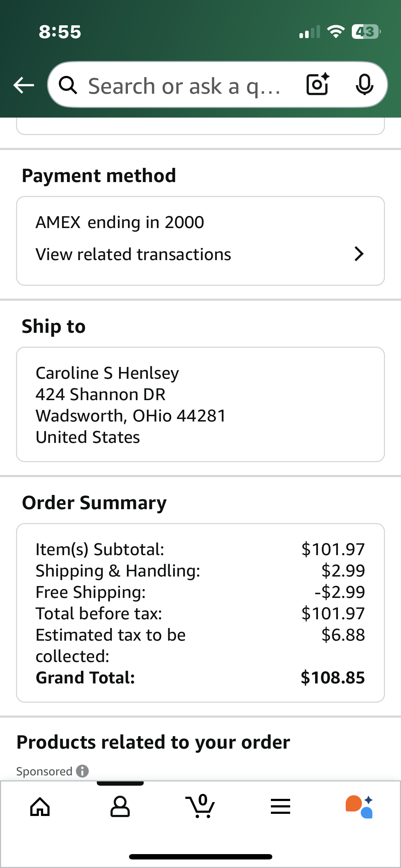Open the camera lens search icon
The height and width of the screenshot is (868, 401).
pyautogui.click(x=318, y=84)
